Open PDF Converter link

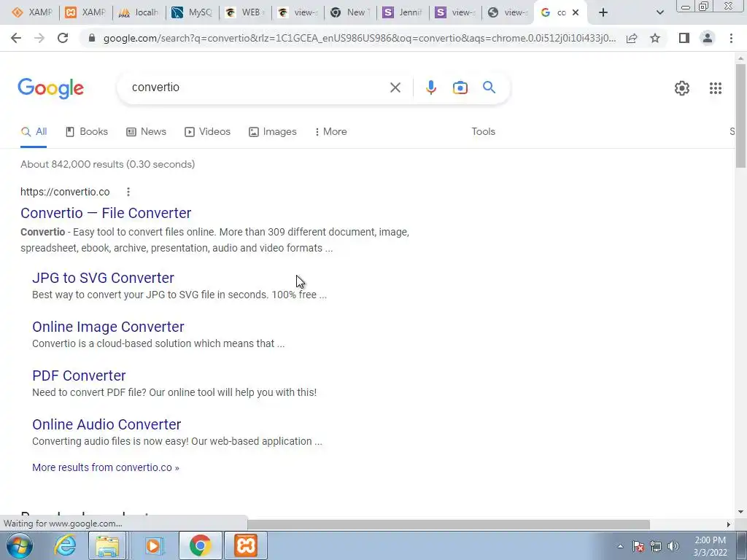click(x=79, y=376)
